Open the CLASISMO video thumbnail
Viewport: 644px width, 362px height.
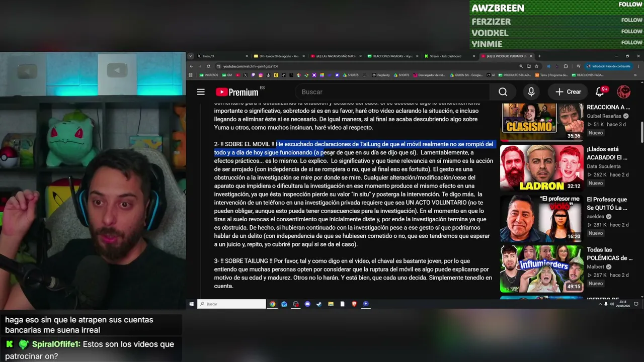542,122
